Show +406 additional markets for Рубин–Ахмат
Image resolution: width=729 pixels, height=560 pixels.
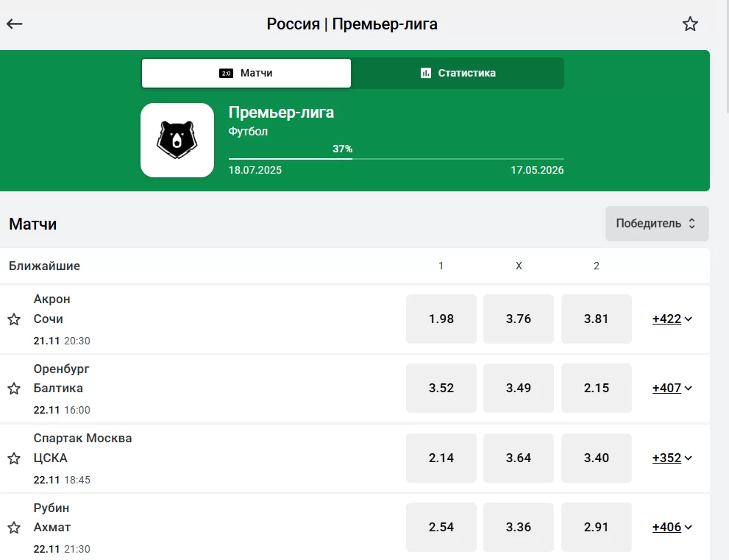672,527
